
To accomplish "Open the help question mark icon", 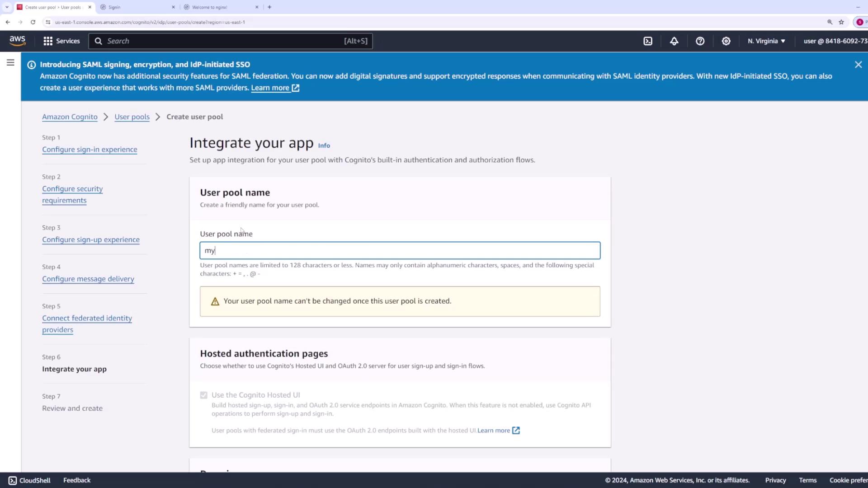I will 700,41.
